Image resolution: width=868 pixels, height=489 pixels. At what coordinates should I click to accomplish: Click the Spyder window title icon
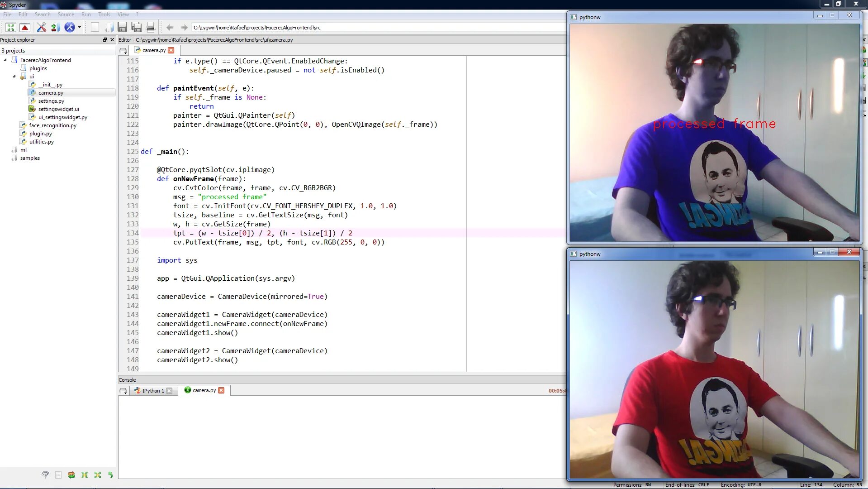click(x=4, y=5)
